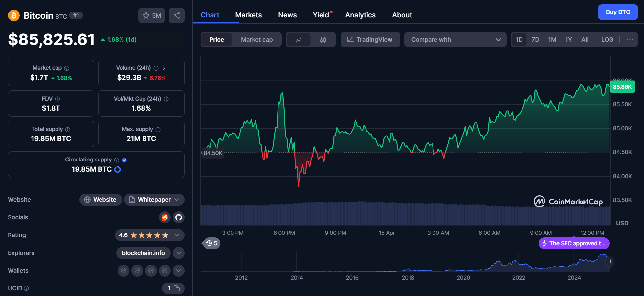Open Bitcoin's Reddit social link
The image size is (644, 296).
pyautogui.click(x=165, y=217)
